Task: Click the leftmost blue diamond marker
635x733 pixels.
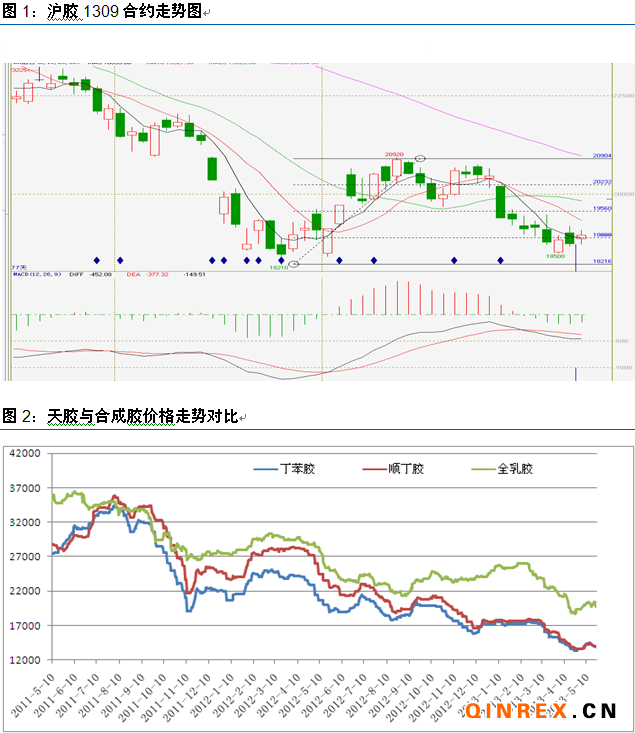Action: pyautogui.click(x=96, y=260)
